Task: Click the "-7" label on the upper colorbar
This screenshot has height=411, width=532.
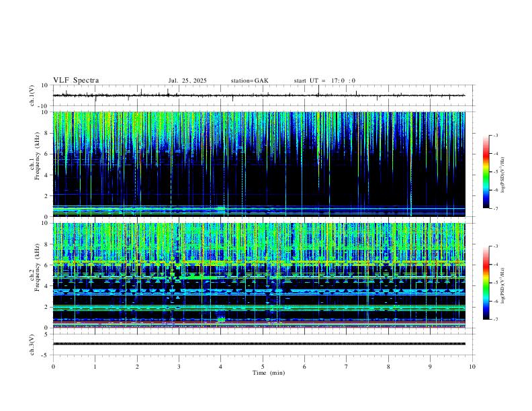Action: [x=495, y=208]
